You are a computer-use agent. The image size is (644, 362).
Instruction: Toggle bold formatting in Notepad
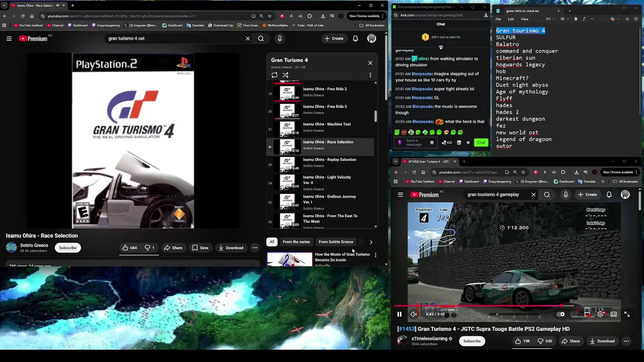click(x=576, y=19)
